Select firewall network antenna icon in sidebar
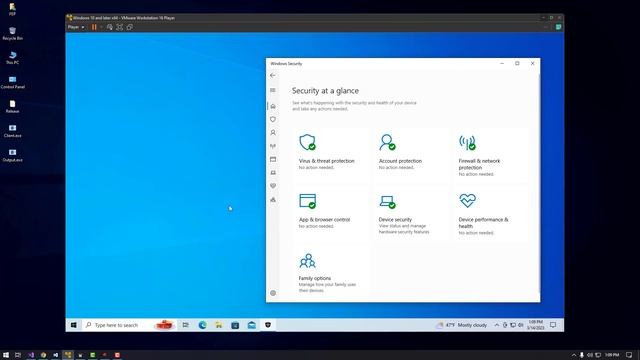The width and height of the screenshot is (640, 360). click(273, 146)
